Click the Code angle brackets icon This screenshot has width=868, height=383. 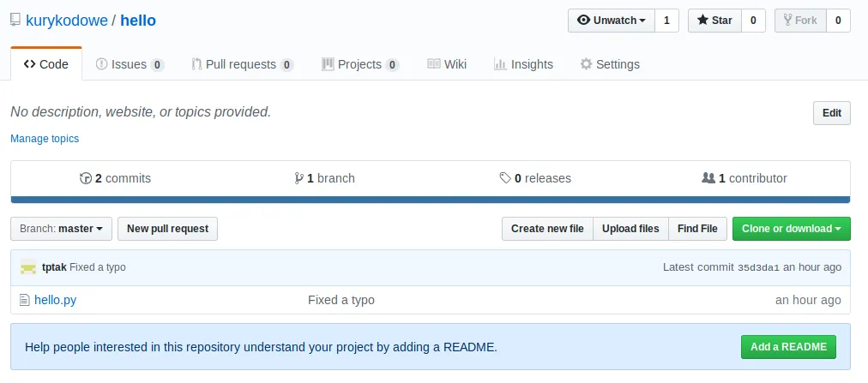29,64
